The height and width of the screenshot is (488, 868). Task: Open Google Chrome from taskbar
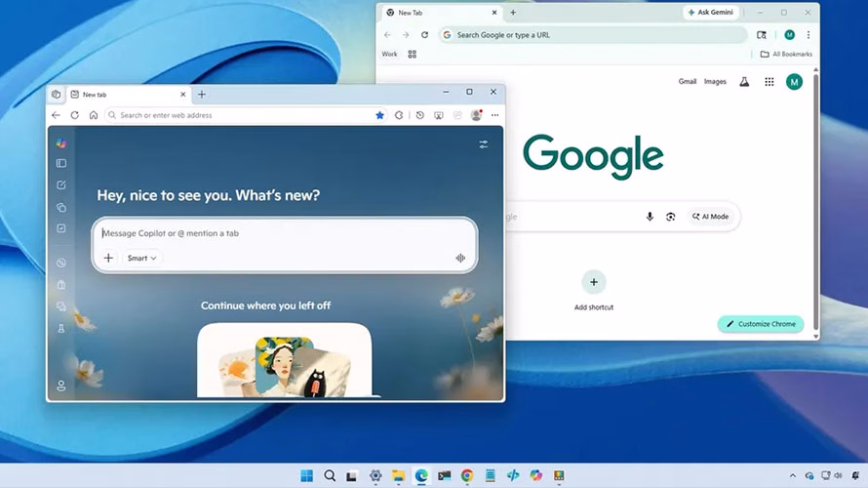coord(467,476)
